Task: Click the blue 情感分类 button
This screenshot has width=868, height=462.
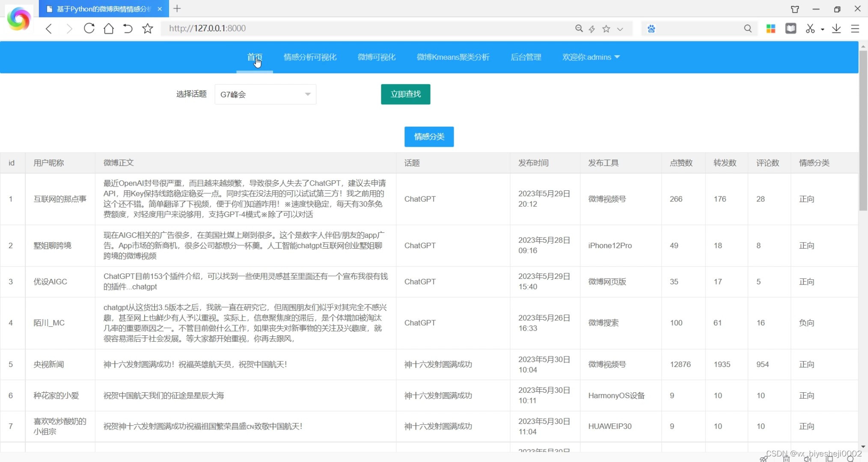Action: [429, 136]
